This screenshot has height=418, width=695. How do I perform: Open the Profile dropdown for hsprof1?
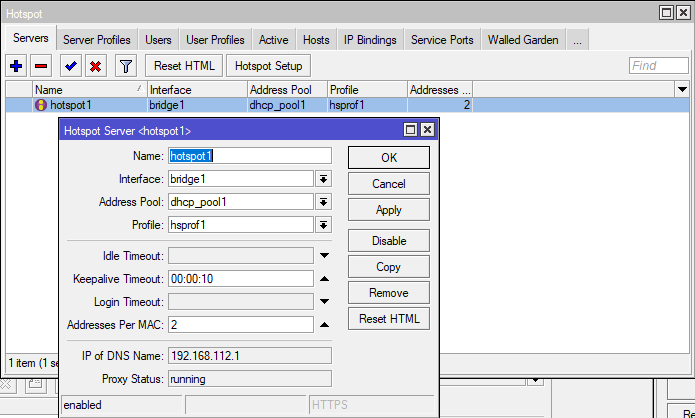pyautogui.click(x=324, y=225)
